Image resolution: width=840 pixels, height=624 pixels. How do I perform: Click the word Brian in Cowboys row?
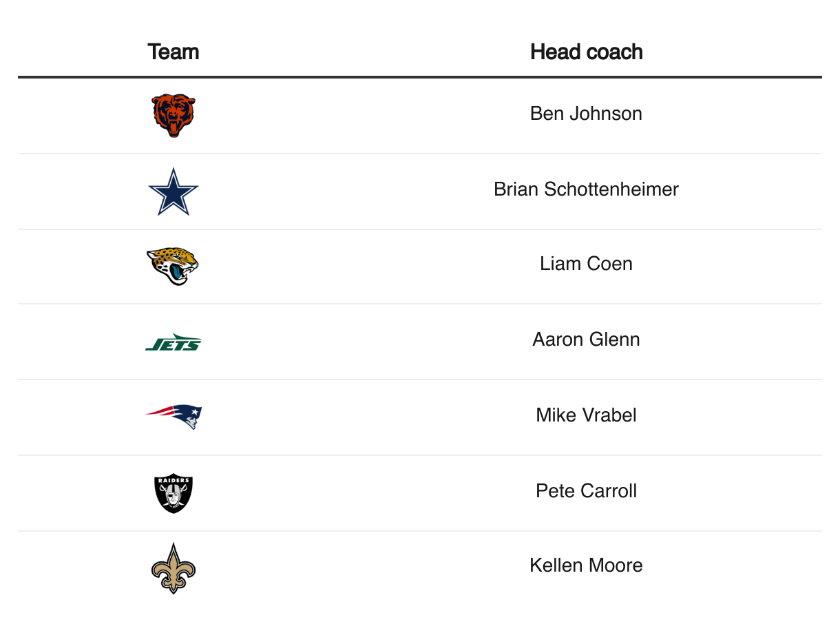516,189
